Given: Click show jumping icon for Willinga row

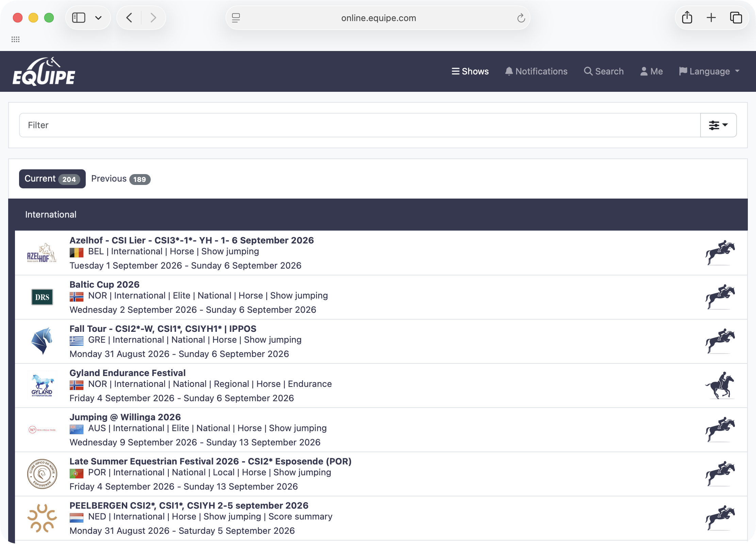Looking at the screenshot, I should tap(720, 430).
